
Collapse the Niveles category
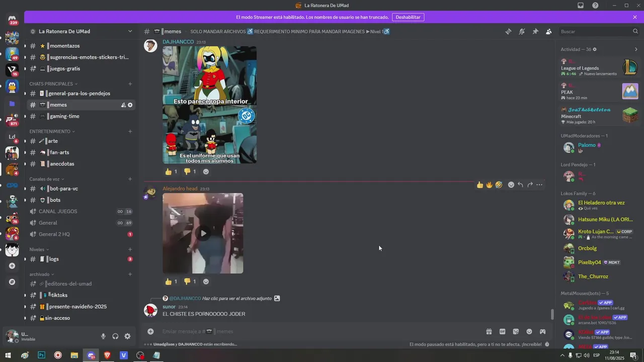coord(39,249)
